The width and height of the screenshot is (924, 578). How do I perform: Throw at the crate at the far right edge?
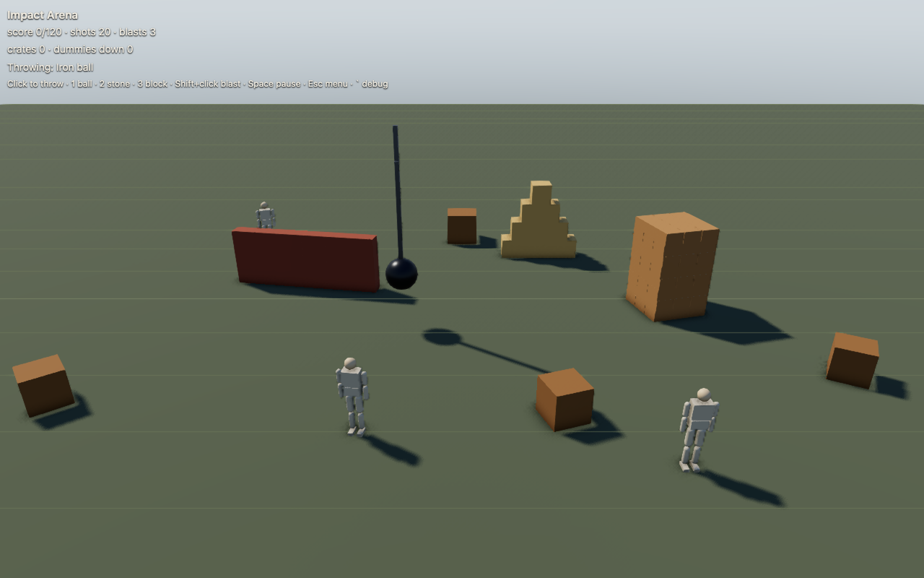click(853, 361)
